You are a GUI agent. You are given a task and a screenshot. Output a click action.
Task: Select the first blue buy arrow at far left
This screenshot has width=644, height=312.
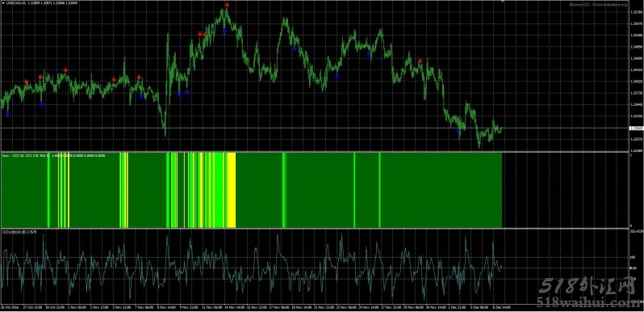click(x=7, y=114)
